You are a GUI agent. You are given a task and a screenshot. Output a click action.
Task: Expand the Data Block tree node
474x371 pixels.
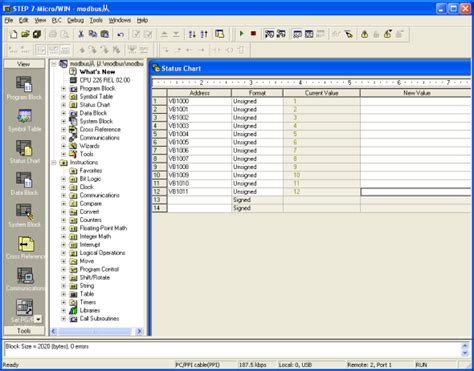63,113
